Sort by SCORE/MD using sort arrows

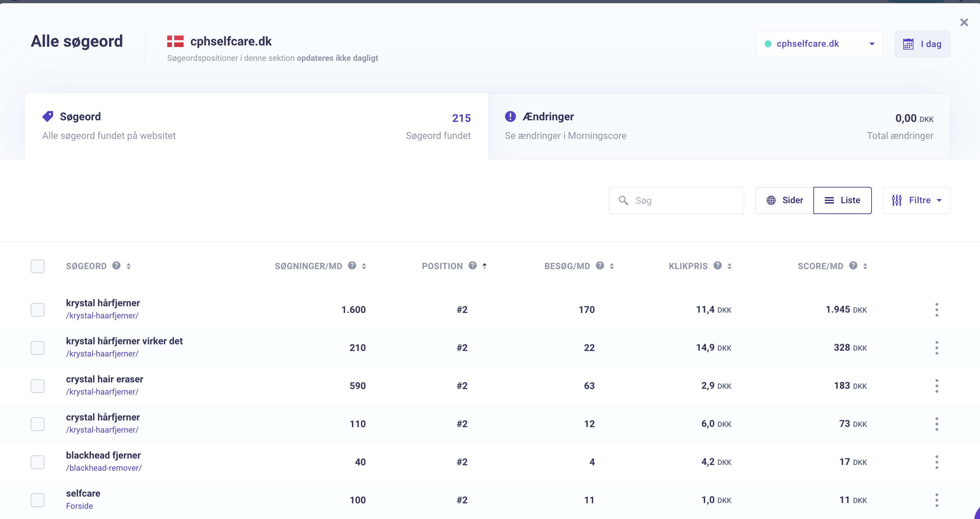(x=865, y=266)
